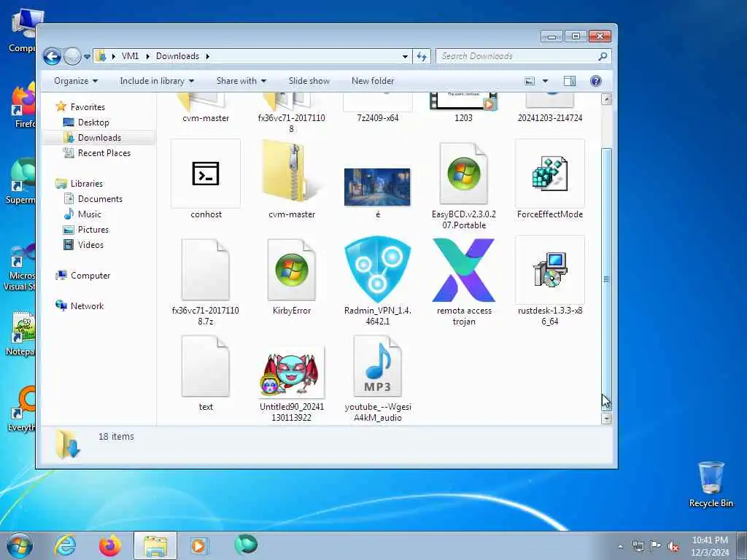The height and width of the screenshot is (560, 747).
Task: Click Downloads in the address breadcrumb
Action: (x=177, y=56)
